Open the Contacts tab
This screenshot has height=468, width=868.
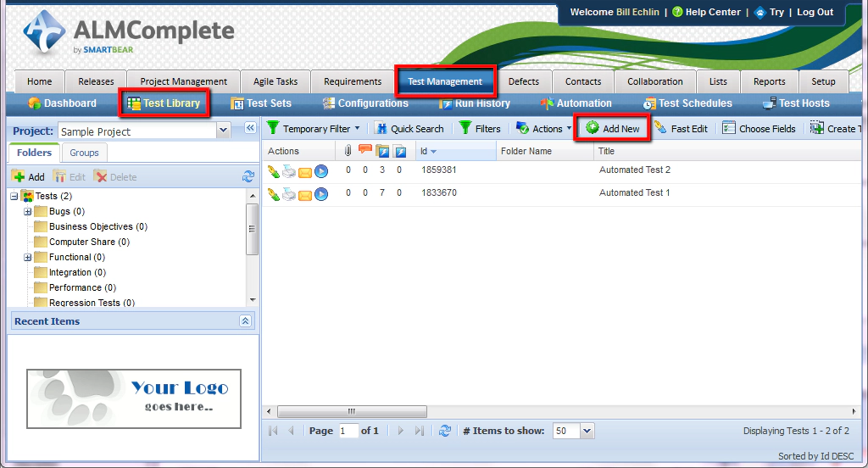coord(583,81)
